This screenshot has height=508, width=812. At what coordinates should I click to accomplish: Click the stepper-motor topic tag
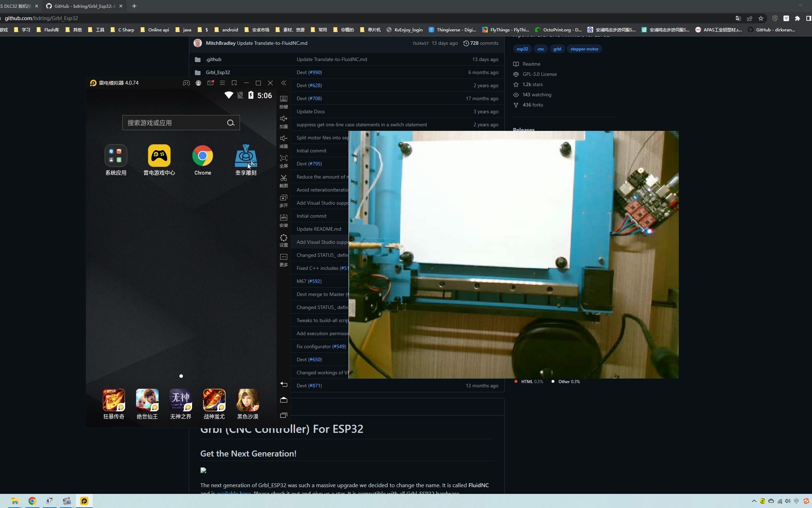pos(584,49)
